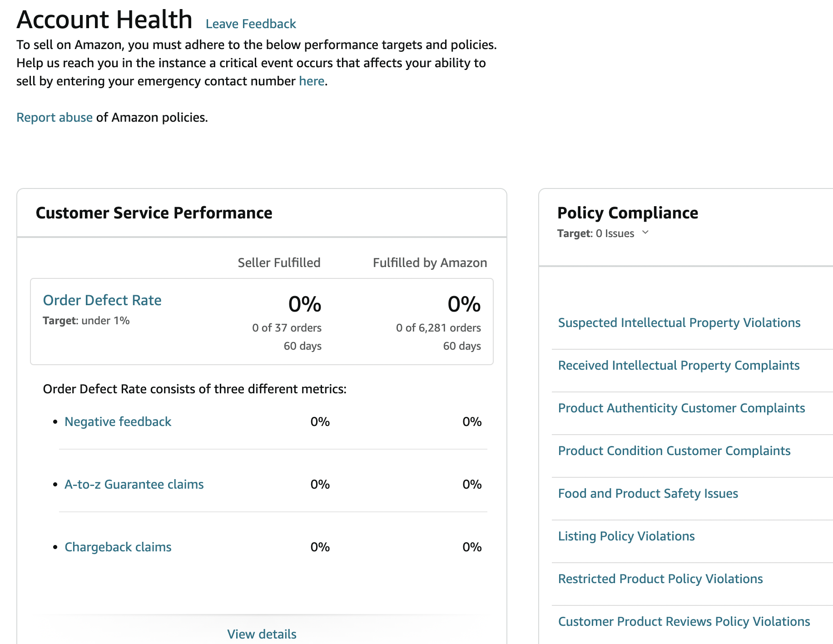
Task: Open the Order Defect Rate link
Action: (x=102, y=300)
